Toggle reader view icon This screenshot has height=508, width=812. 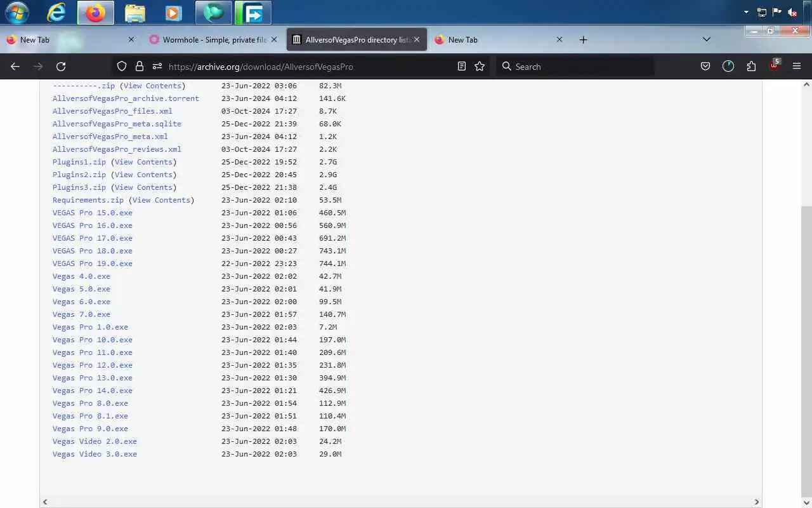pyautogui.click(x=462, y=66)
